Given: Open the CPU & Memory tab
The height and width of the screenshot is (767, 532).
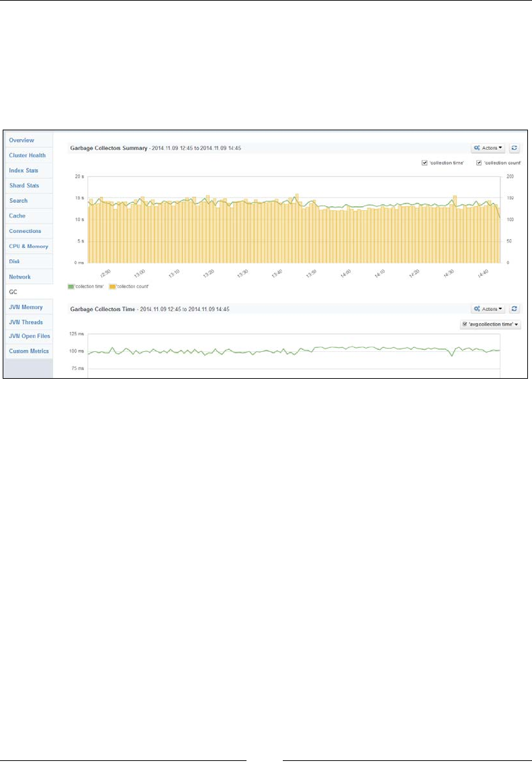Looking at the screenshot, I should click(29, 246).
